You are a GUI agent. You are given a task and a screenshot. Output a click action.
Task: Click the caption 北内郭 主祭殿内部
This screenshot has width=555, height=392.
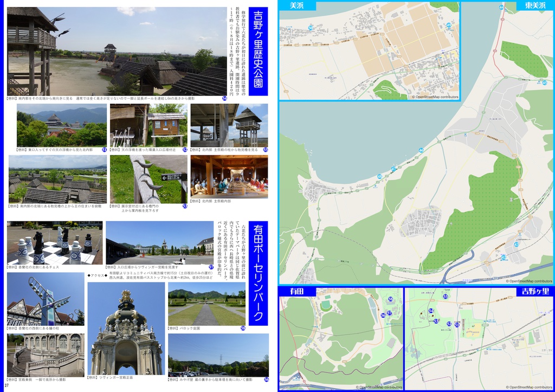(211, 201)
